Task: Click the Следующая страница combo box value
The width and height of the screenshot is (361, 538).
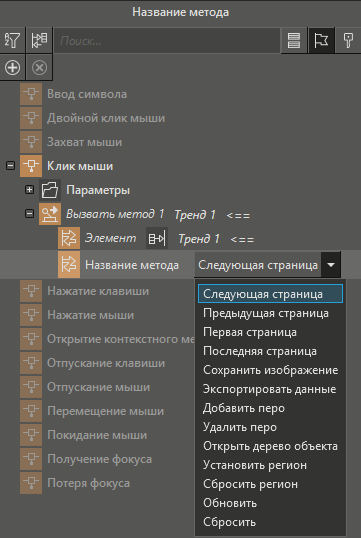Action: click(258, 265)
